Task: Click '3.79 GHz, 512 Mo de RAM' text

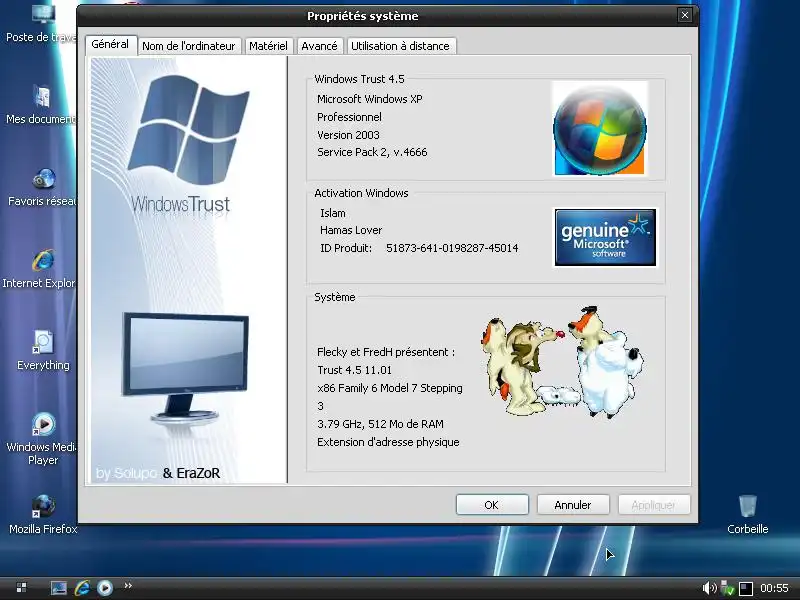Action: coord(380,424)
